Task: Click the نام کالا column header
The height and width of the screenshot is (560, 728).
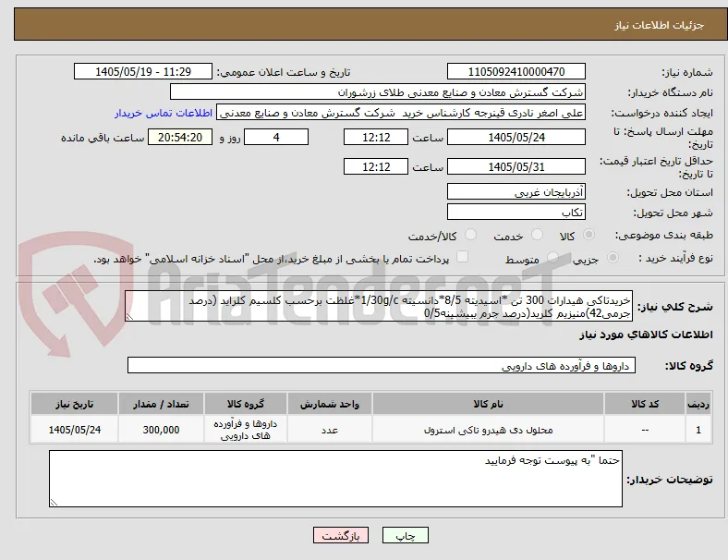Action: (488, 404)
